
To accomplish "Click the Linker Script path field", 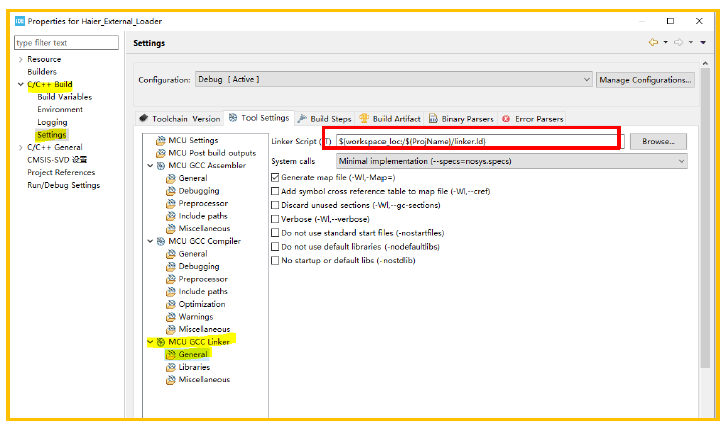I will [480, 142].
